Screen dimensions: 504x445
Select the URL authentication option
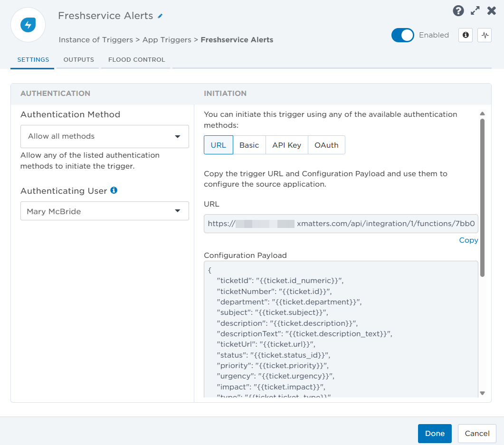point(219,145)
